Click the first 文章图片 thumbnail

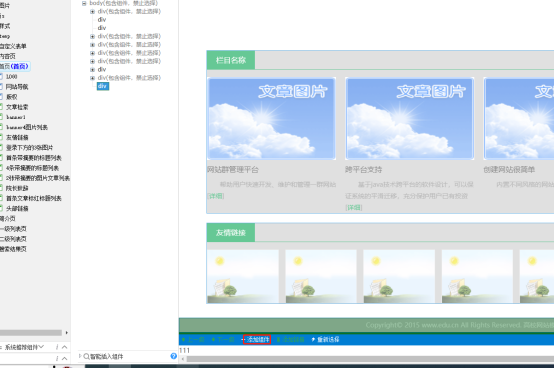coord(271,119)
